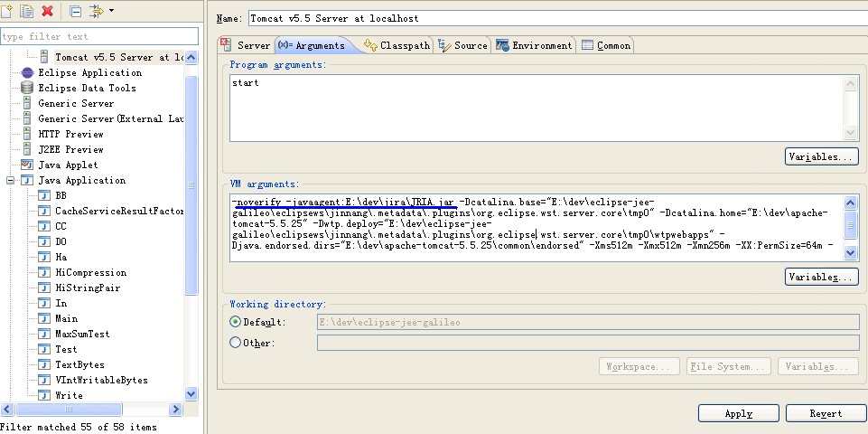The height and width of the screenshot is (434, 868).
Task: Open the Common tab
Action: pos(605,45)
